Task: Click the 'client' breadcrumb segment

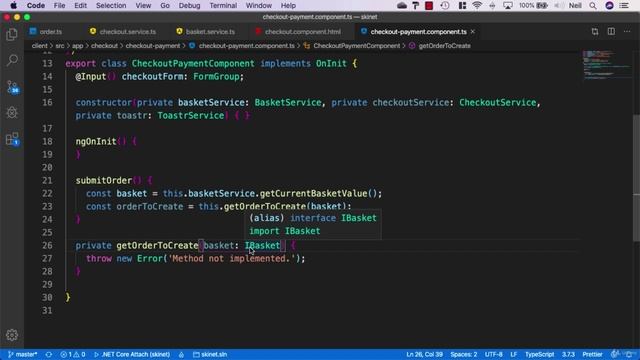Action: (x=40, y=46)
